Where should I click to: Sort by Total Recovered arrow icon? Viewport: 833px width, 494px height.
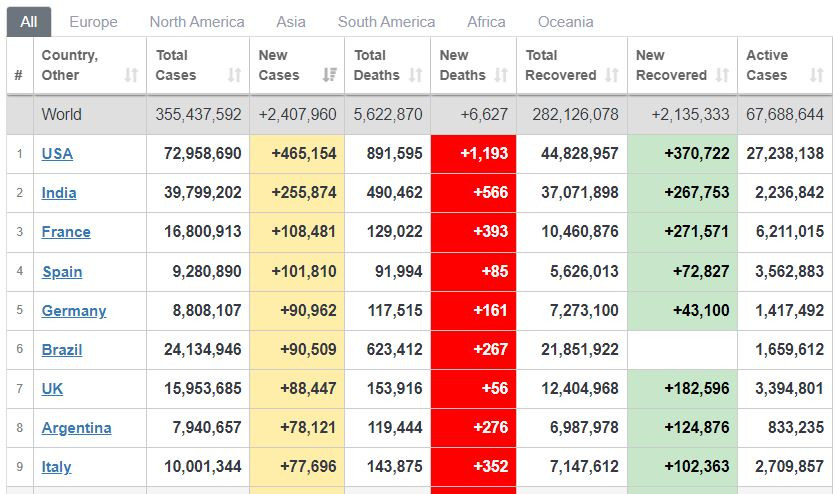(x=612, y=75)
